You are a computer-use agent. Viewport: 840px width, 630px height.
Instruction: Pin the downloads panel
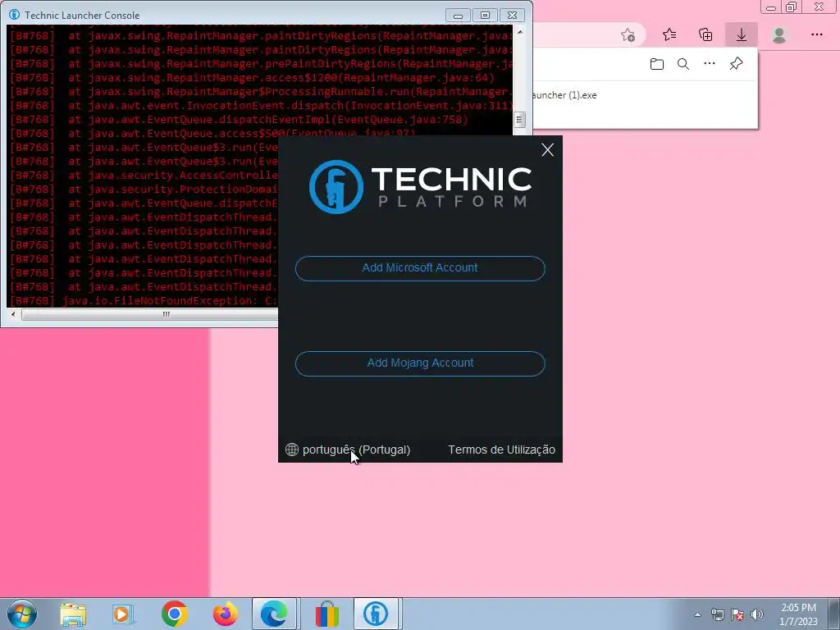point(736,64)
